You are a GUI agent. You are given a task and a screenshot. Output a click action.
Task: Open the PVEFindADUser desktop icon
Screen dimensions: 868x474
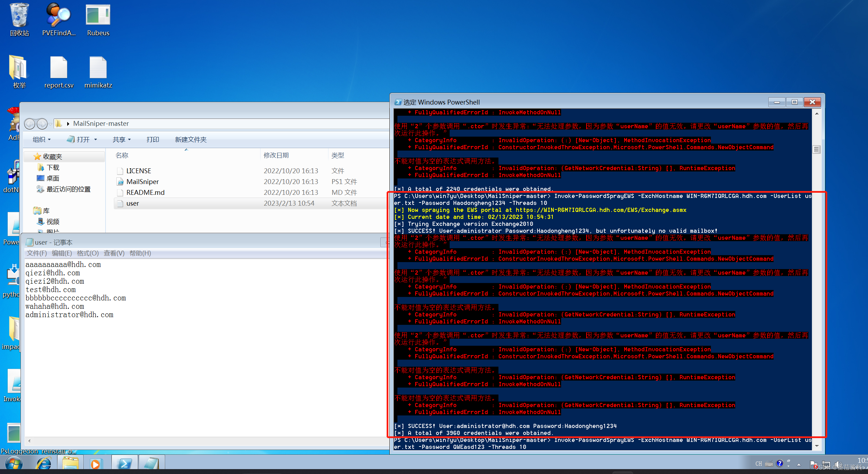pos(59,19)
